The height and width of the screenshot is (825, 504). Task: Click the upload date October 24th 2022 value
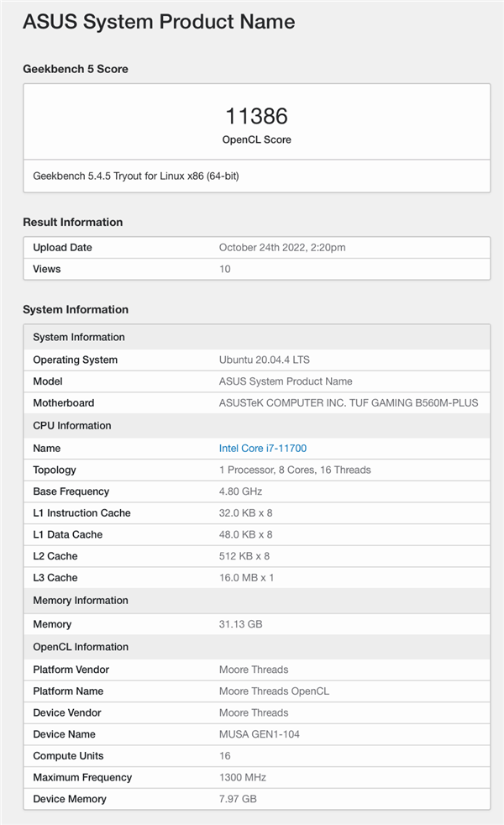(x=282, y=248)
